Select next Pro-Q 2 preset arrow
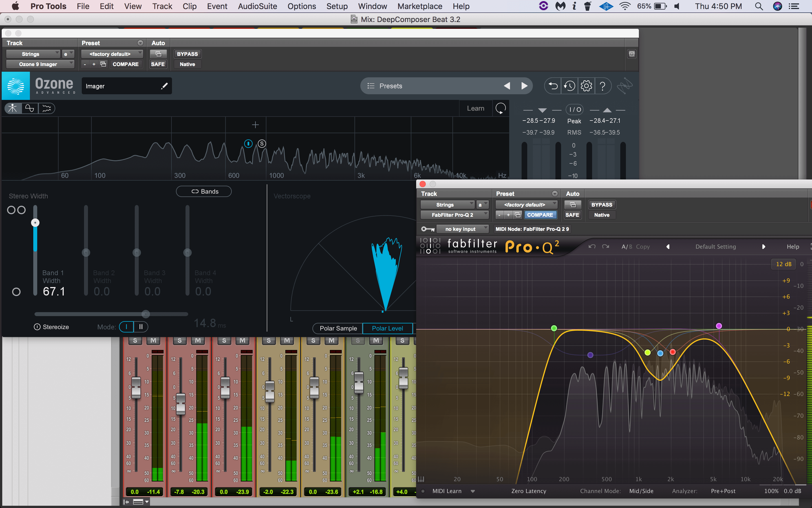812x508 pixels. pos(764,247)
